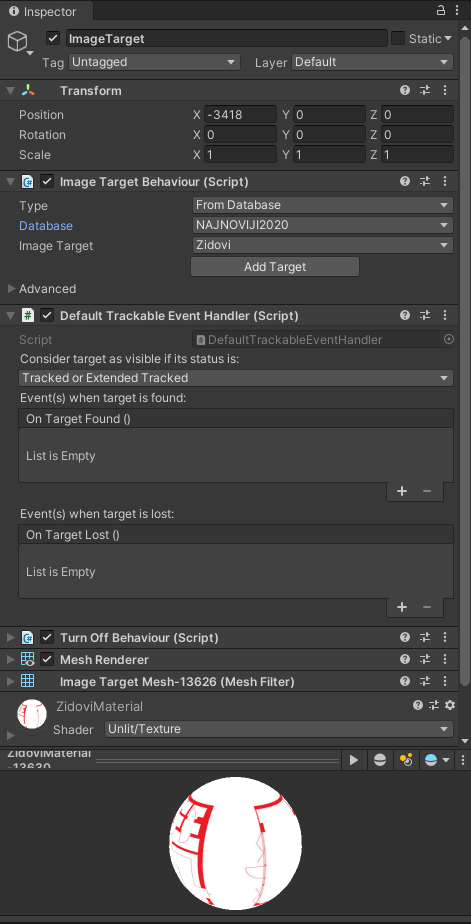Viewport: 471px width, 924px height.
Task: Click the GameObject cube icon
Action: [18, 41]
